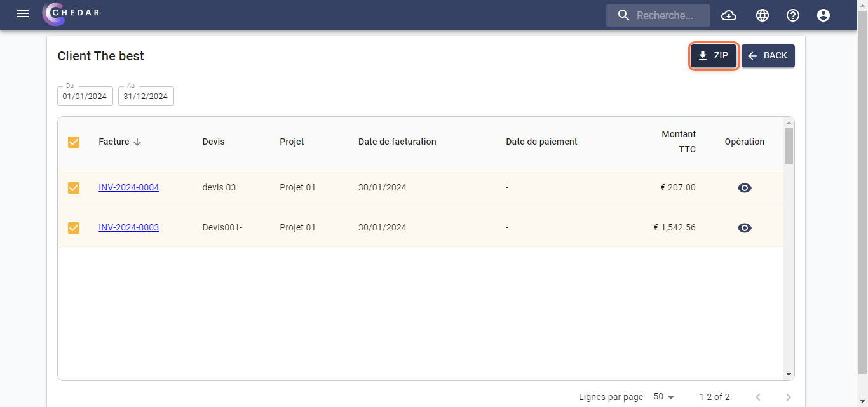The width and height of the screenshot is (868, 407).
Task: Select the devis 03 cell
Action: (219, 188)
